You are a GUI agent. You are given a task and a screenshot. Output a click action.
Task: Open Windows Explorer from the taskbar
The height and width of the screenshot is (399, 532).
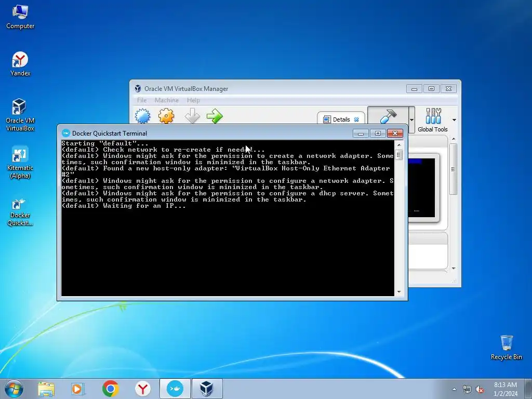46,389
